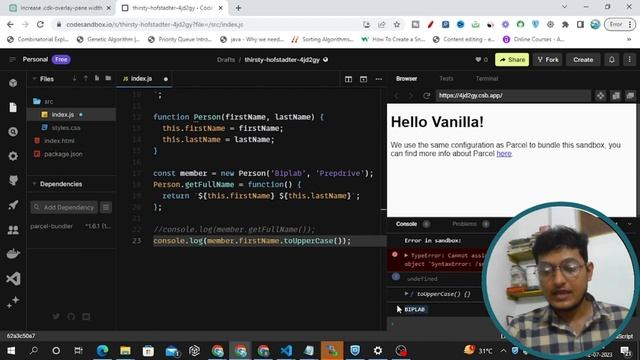Image resolution: width=640 pixels, height=360 pixels.
Task: Open package.json in file tree
Action: (63, 154)
